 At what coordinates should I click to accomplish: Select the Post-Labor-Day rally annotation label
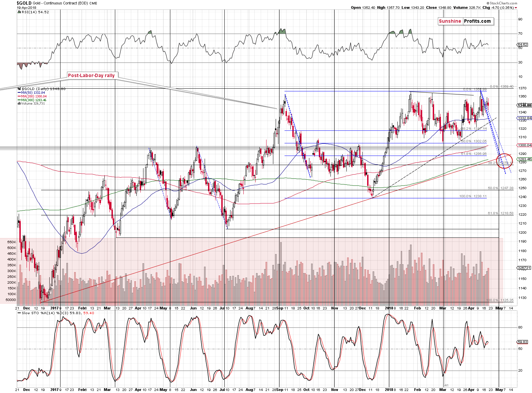[x=91, y=75]
